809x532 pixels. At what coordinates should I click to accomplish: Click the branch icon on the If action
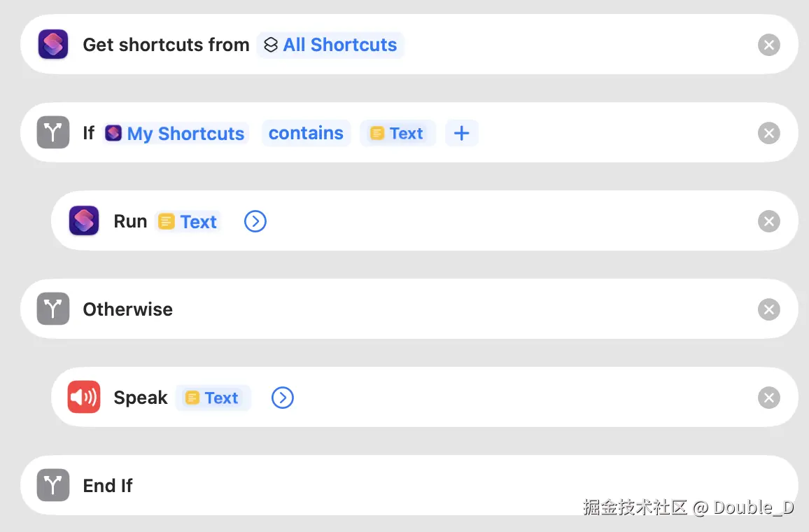(53, 132)
